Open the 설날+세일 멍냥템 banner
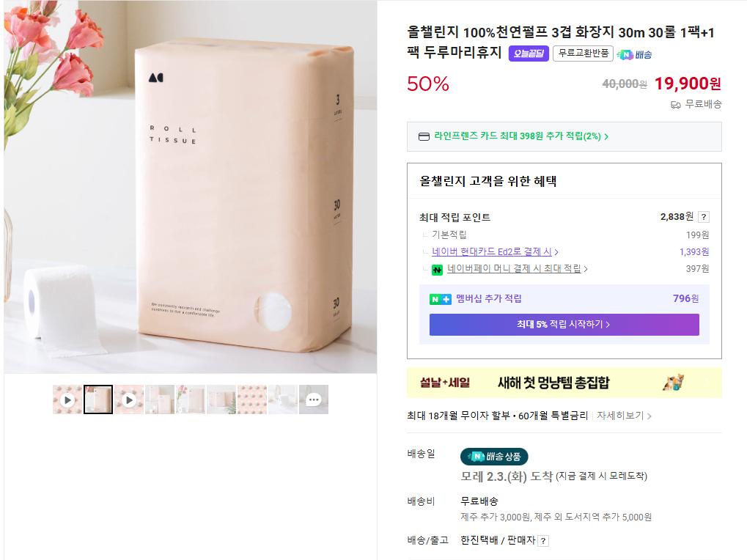Screen dimensions: 747x560 [x=564, y=383]
